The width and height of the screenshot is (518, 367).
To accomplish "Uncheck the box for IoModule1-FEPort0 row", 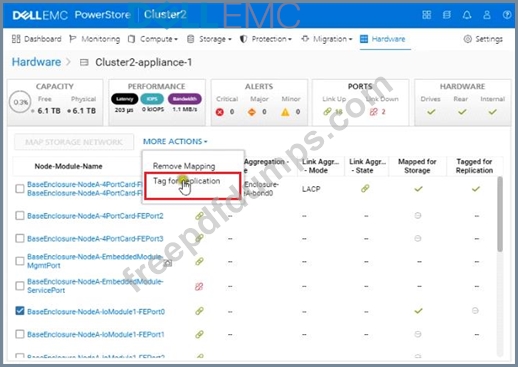I will click(x=20, y=311).
